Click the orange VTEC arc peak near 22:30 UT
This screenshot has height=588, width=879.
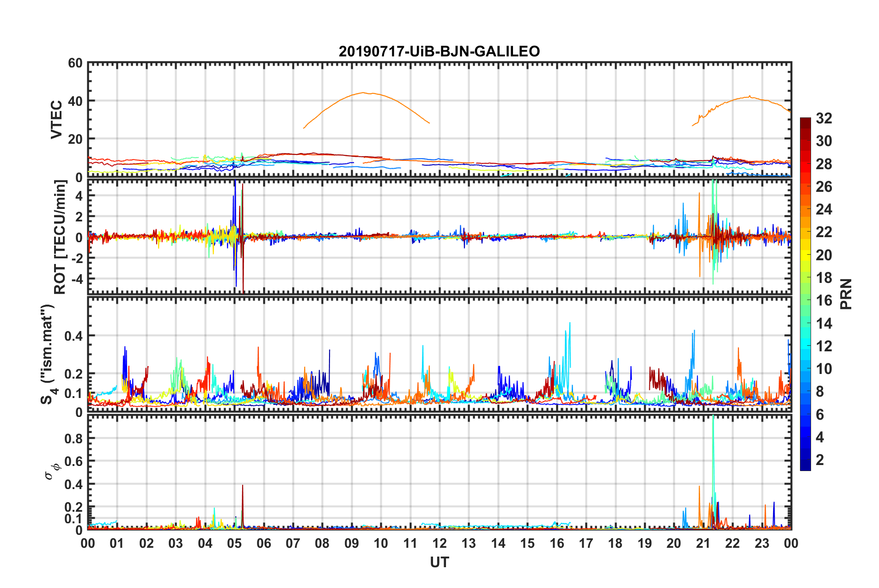click(750, 96)
